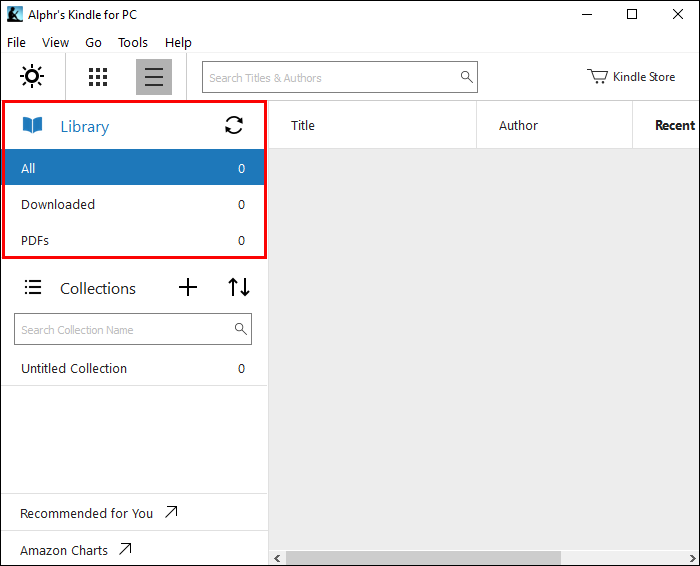This screenshot has height=566, width=700.
Task: Open the Kindle Store
Action: 631,77
